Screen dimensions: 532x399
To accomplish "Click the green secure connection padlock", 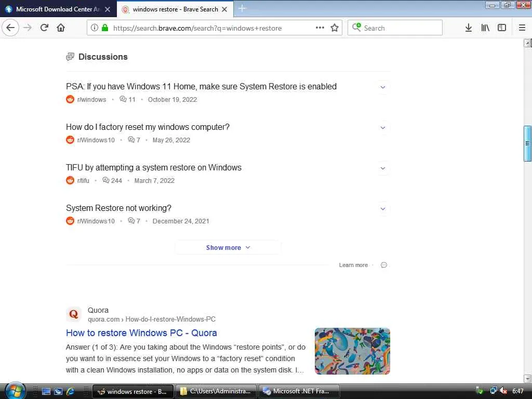I will [105, 28].
